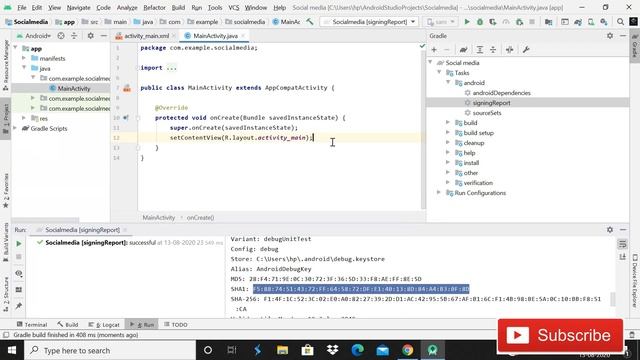The image size is (640, 360).
Task: Toggle Gradle offline mode icon
Action: [x=509, y=50]
